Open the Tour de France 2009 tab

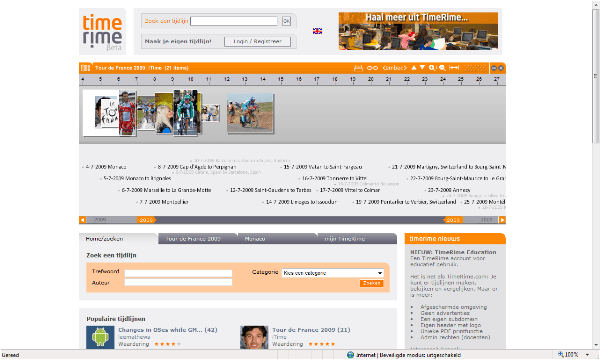click(x=198, y=239)
